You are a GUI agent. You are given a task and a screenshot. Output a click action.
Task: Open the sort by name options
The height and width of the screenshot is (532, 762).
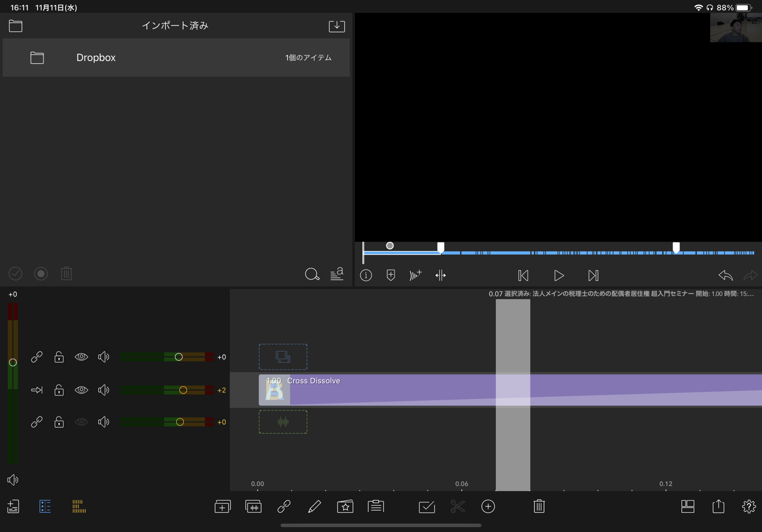pyautogui.click(x=337, y=274)
